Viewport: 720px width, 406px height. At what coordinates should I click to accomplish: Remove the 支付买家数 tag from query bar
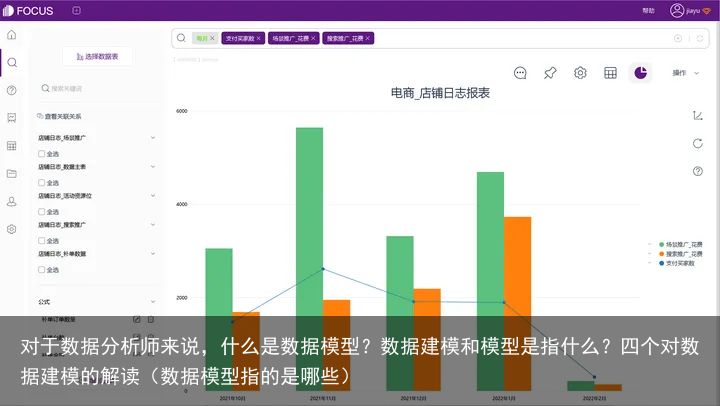tap(259, 38)
